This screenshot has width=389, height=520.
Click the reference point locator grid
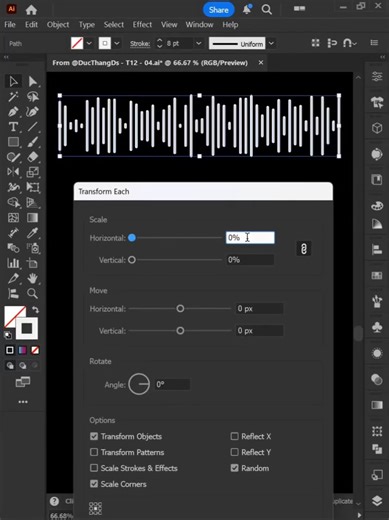pyautogui.click(x=96, y=508)
